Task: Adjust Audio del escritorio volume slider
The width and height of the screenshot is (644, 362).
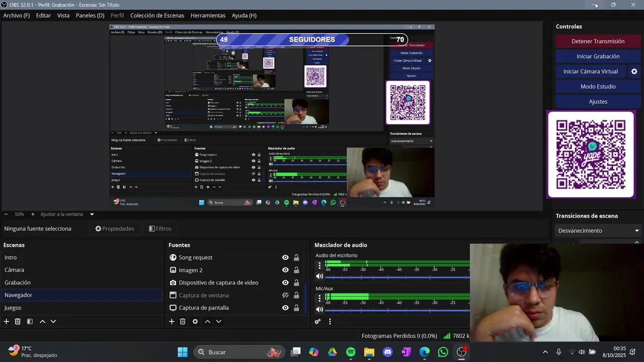Action: [397, 277]
